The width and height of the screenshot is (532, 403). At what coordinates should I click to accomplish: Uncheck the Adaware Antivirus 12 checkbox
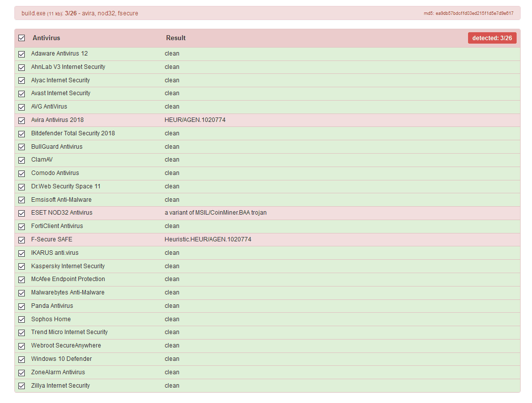tap(22, 54)
